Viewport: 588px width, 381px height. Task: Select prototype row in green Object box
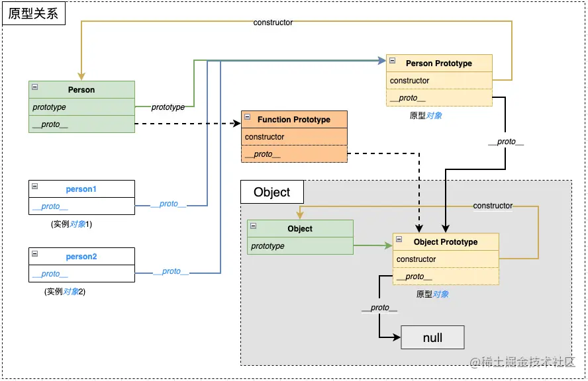pos(301,246)
